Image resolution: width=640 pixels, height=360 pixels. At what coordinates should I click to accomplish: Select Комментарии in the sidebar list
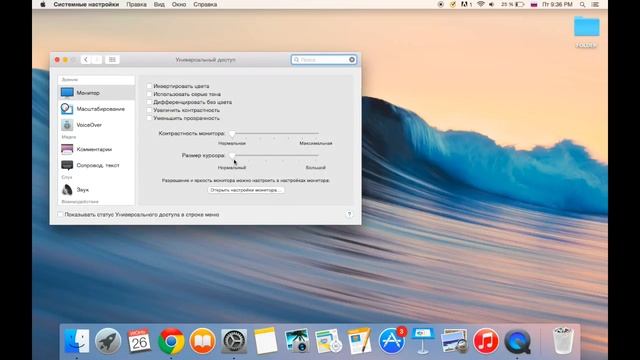(x=96, y=149)
